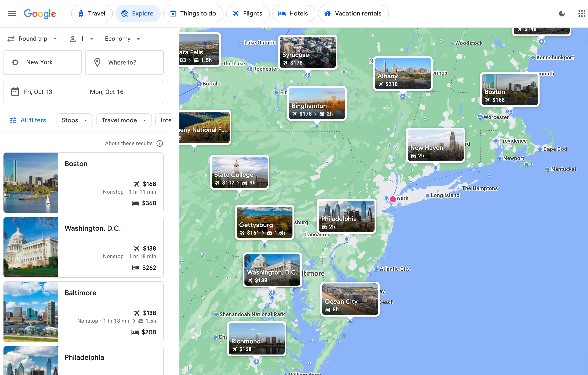588x375 pixels.
Task: Select the Explore tab
Action: 138,14
